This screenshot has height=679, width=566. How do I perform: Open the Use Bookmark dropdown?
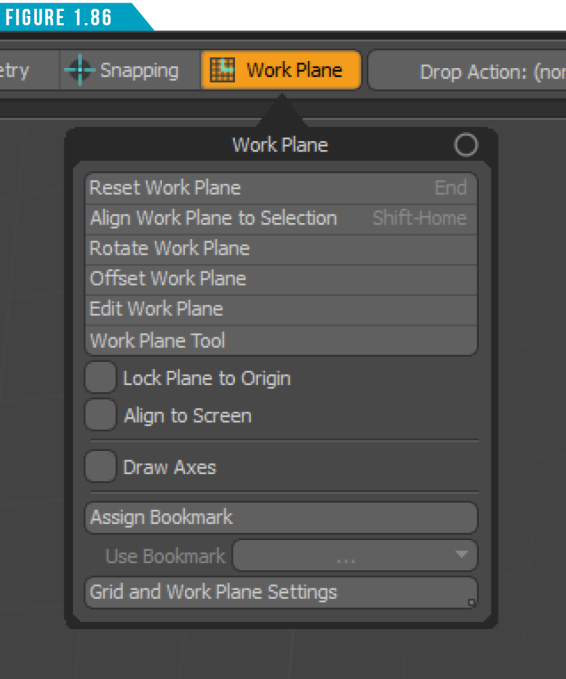pos(355,555)
